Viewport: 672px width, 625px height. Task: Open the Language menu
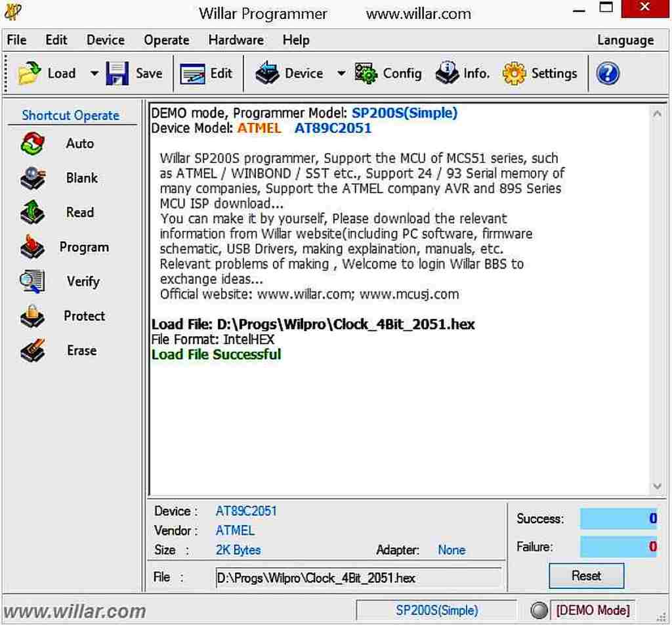[625, 40]
